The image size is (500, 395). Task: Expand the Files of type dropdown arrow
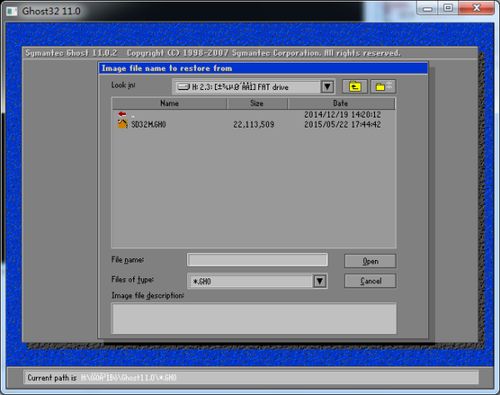(x=320, y=281)
